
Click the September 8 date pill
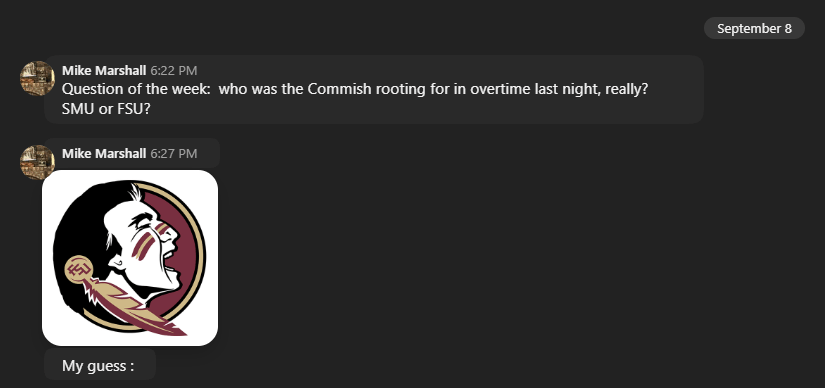click(x=754, y=28)
